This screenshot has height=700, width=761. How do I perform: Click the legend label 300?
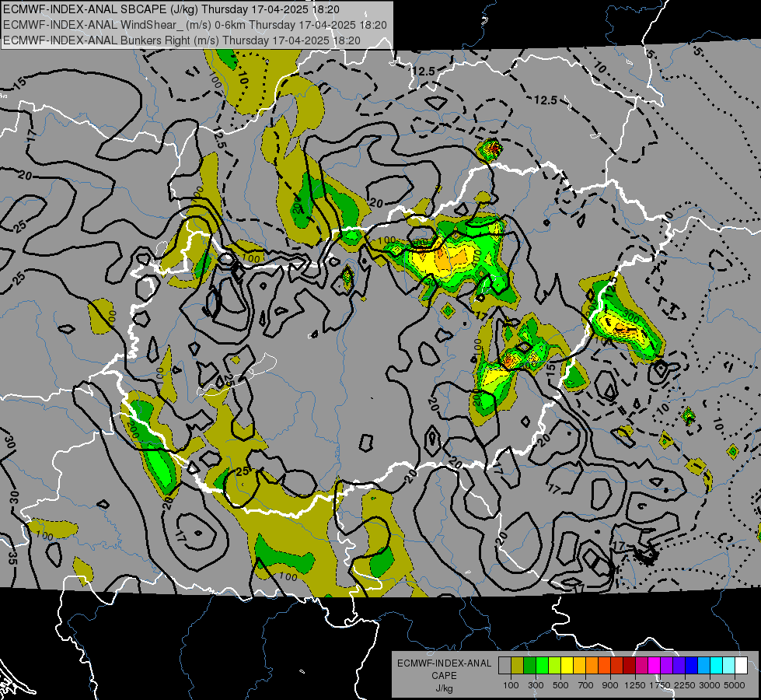(536, 685)
